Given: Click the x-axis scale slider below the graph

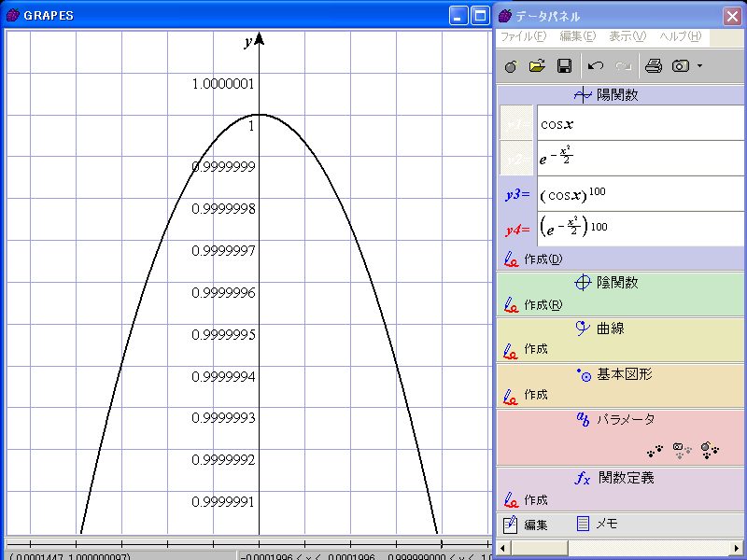Looking at the screenshot, I should click(x=247, y=542).
